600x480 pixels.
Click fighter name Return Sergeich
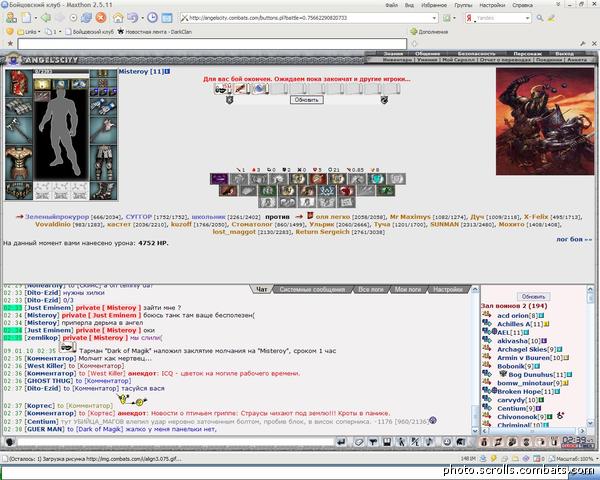[x=323, y=232]
